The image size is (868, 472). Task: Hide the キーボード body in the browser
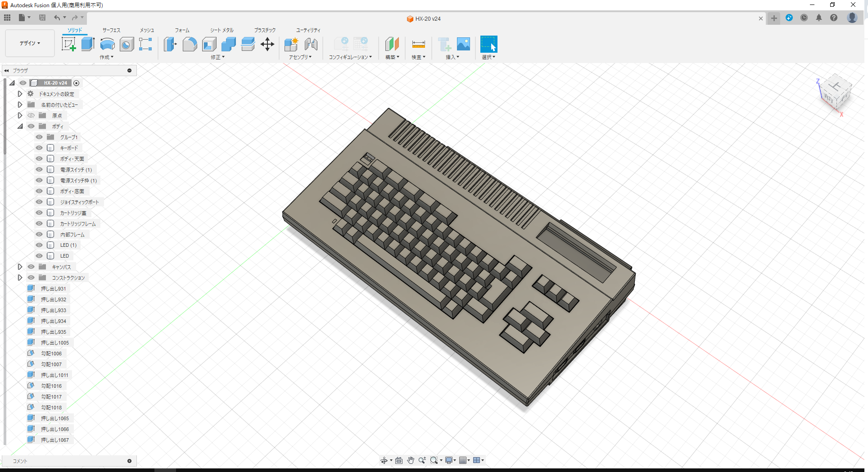[x=39, y=148]
